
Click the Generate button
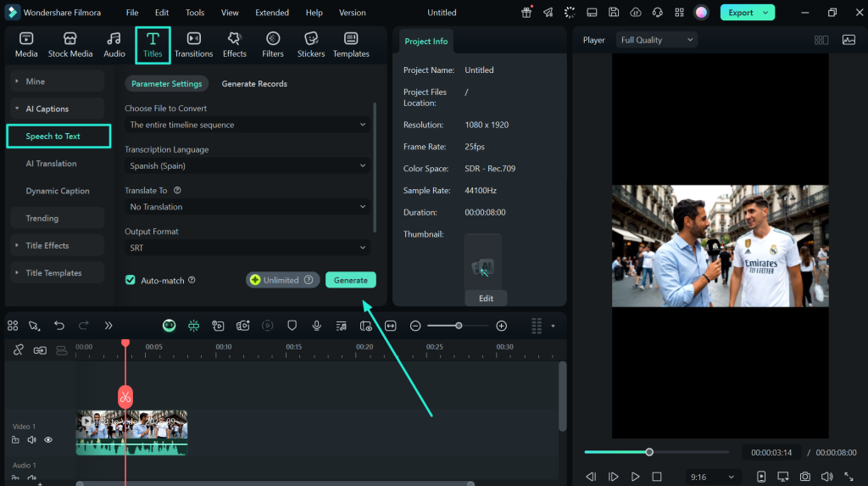[x=350, y=280]
